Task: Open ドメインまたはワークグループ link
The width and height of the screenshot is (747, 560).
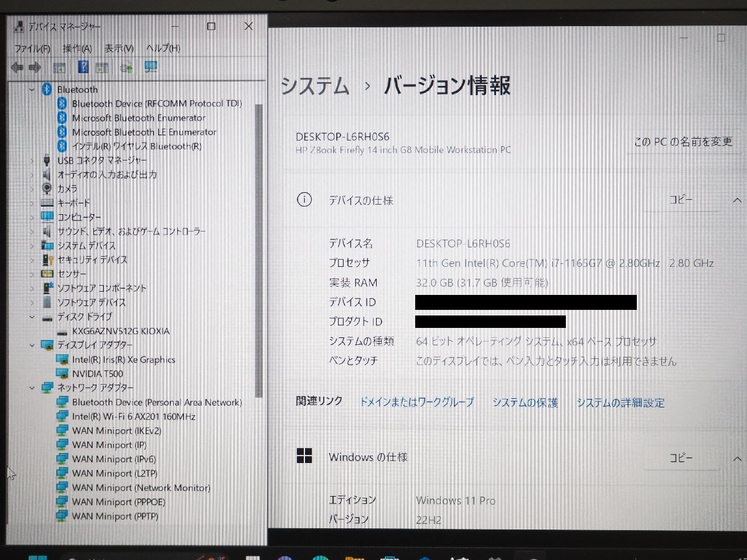Action: point(416,403)
